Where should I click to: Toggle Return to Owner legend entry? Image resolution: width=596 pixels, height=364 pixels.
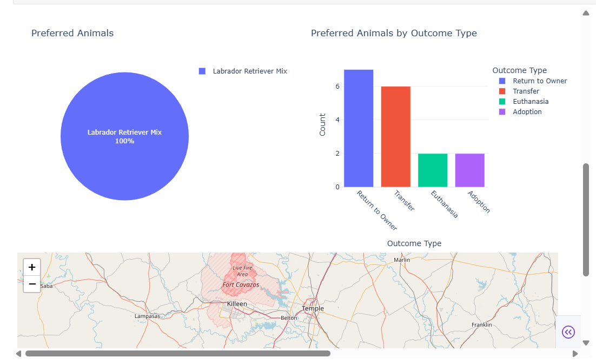point(533,81)
